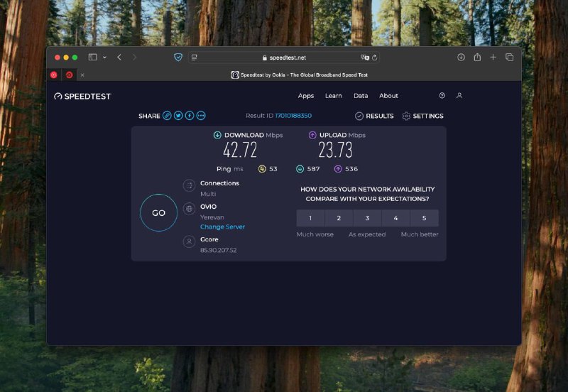Viewport: 568px width, 392px height.
Task: Click the upload ping icon showing 536
Action: click(338, 169)
